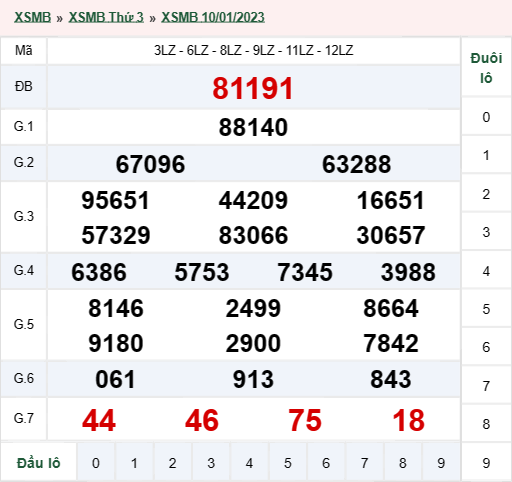Click the G.5 number 9180
512x482 pixels.
[116, 343]
